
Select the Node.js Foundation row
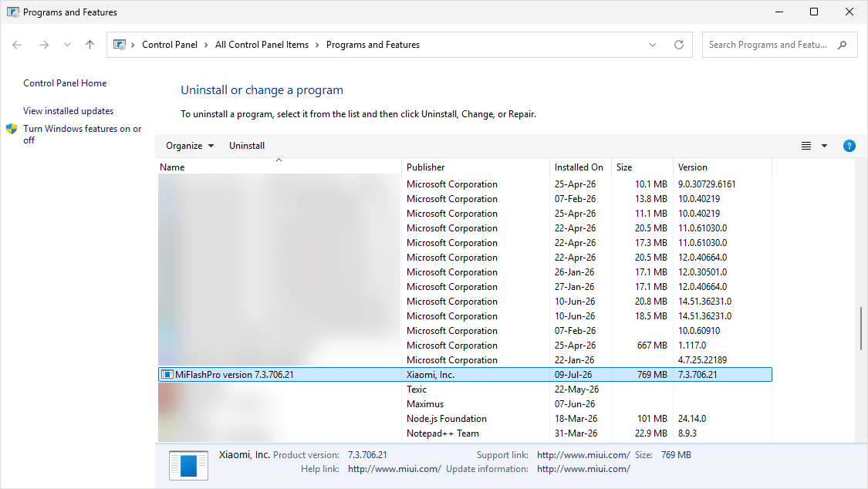coord(465,419)
